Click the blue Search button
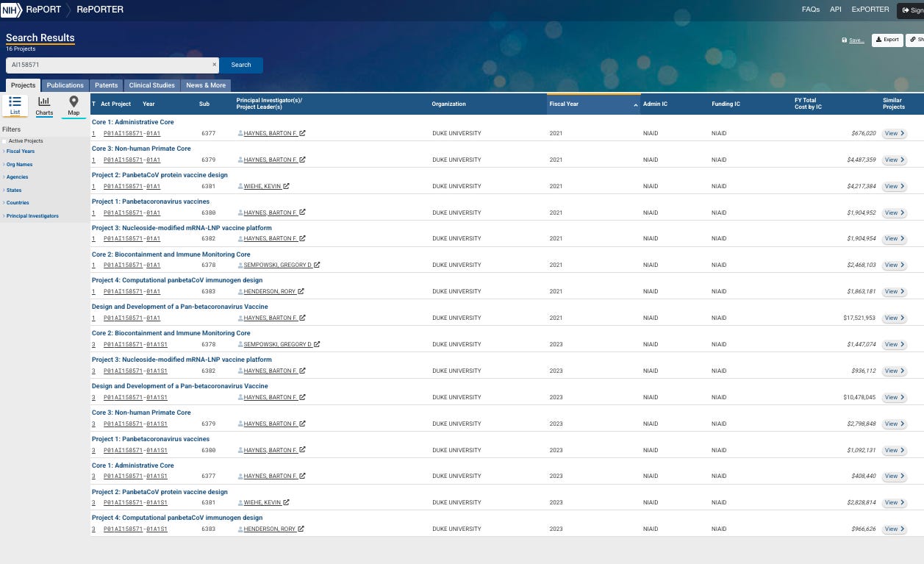The height and width of the screenshot is (564, 924). (x=241, y=65)
